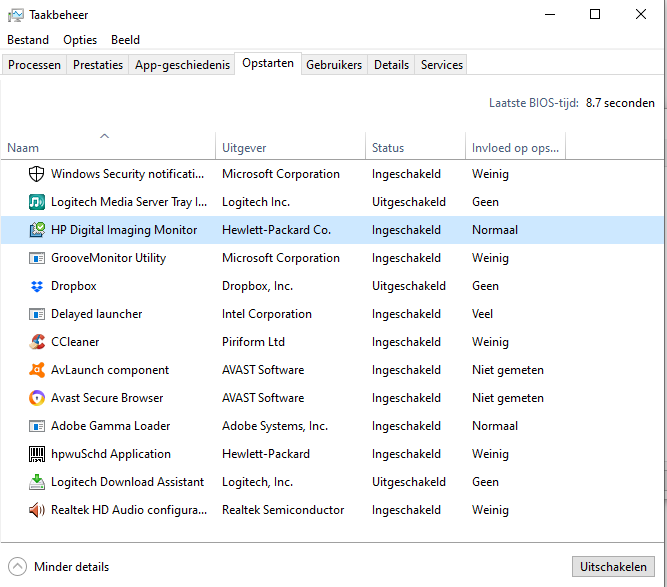Click publisher Adobe Systems, Inc. cell
The height and width of the screenshot is (587, 667).
[x=275, y=426]
